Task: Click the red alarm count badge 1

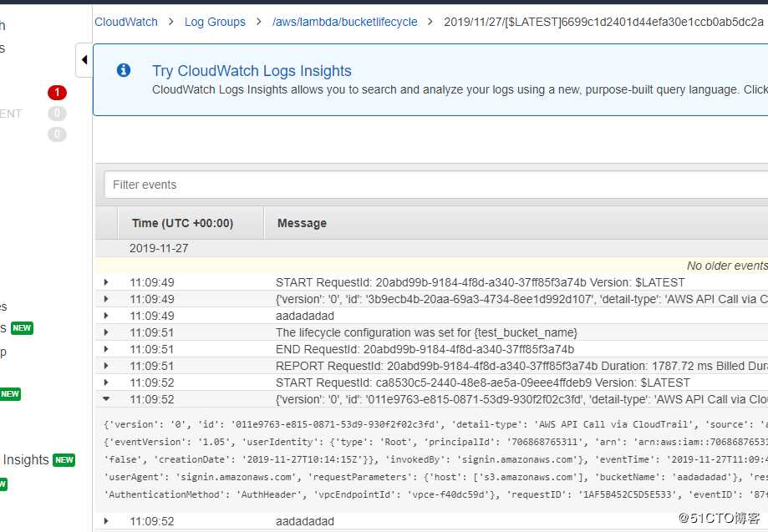Action: pos(57,93)
